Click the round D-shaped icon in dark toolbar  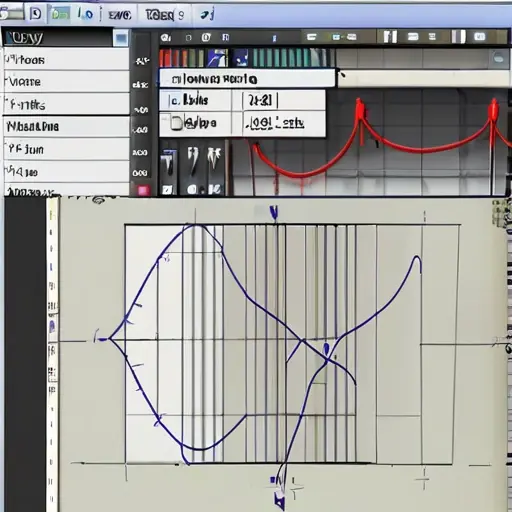tap(206, 37)
